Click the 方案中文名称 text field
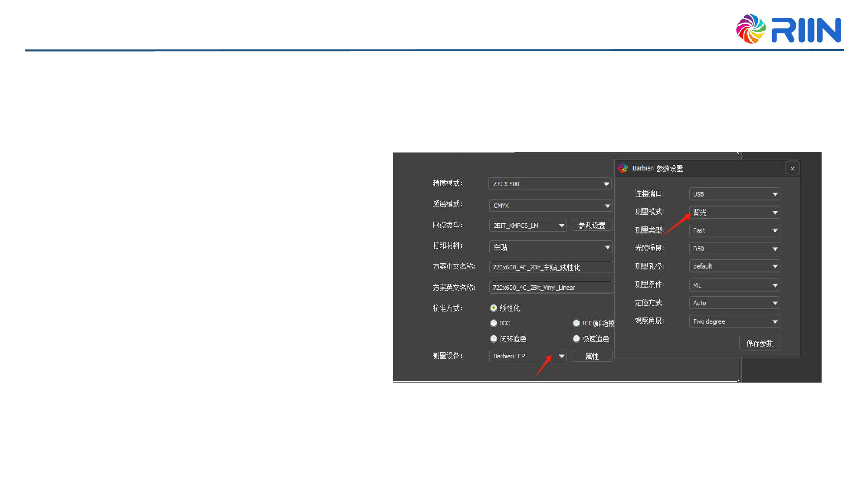 (550, 267)
